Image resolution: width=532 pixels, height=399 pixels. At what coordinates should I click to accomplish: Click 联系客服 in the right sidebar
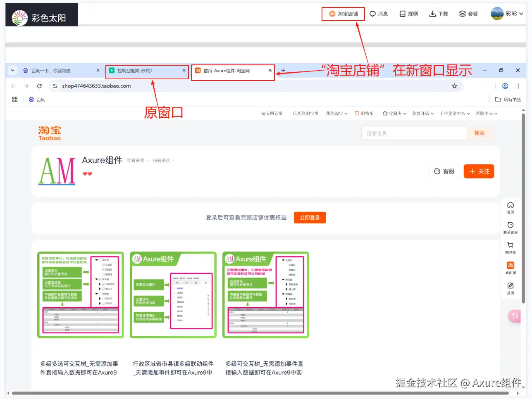click(511, 228)
